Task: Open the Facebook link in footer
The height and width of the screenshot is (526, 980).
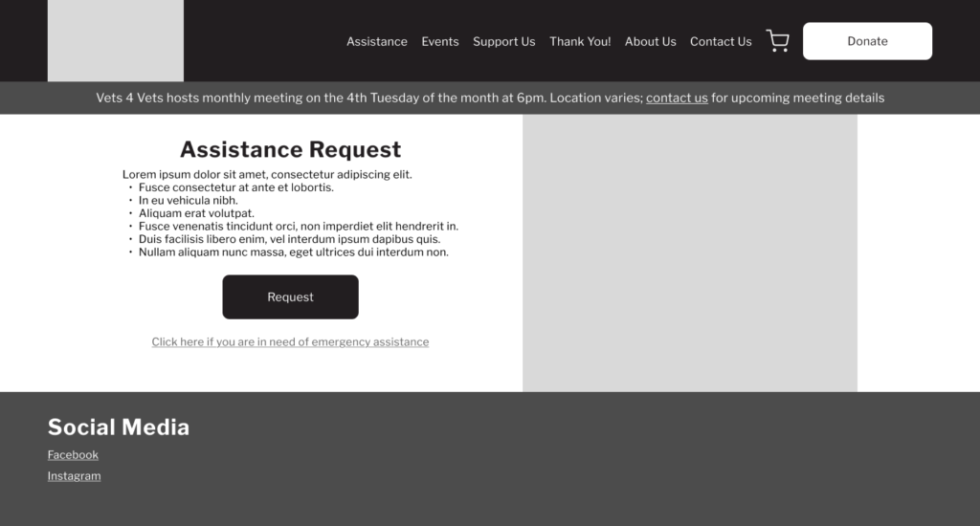Action: (73, 455)
